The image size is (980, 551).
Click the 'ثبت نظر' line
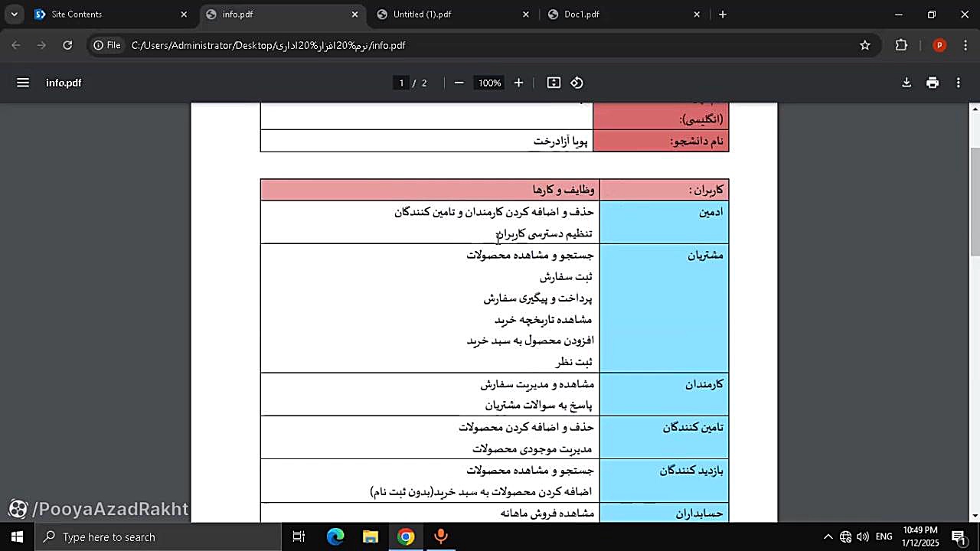pos(573,362)
